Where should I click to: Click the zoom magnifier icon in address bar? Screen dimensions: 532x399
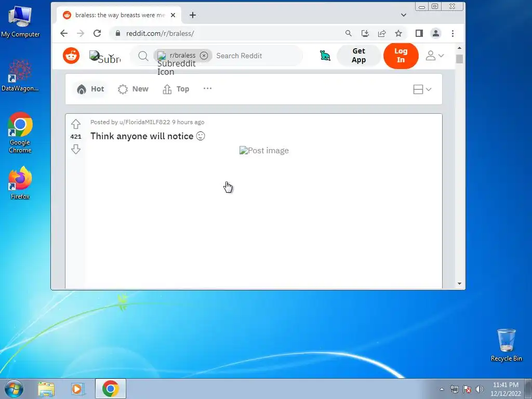348,33
